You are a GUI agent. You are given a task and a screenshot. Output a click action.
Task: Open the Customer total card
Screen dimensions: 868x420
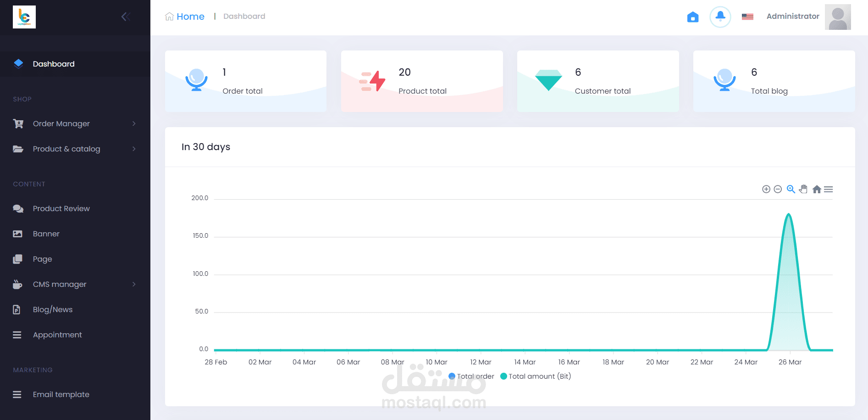[598, 81]
